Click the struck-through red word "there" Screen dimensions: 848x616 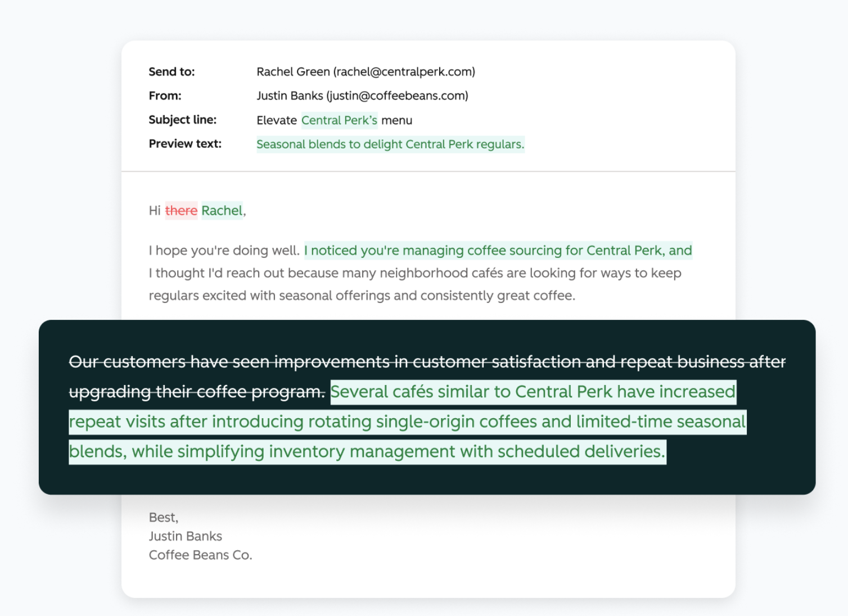coord(181,211)
